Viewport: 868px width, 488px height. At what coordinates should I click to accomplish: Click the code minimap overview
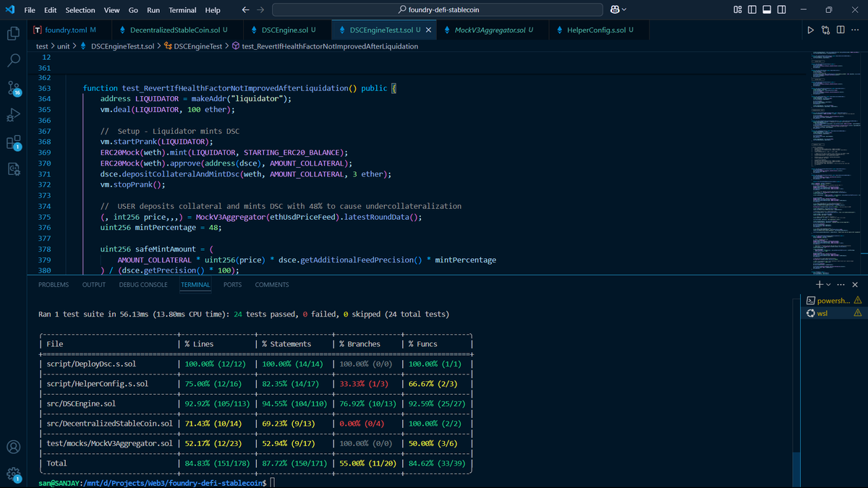pyautogui.click(x=835, y=163)
